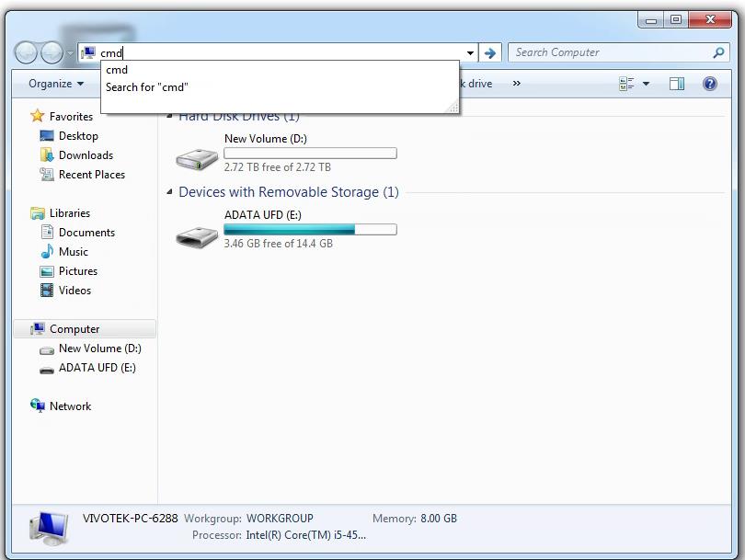Open Network in the navigation pane
This screenshot has height=560, width=745.
70,406
